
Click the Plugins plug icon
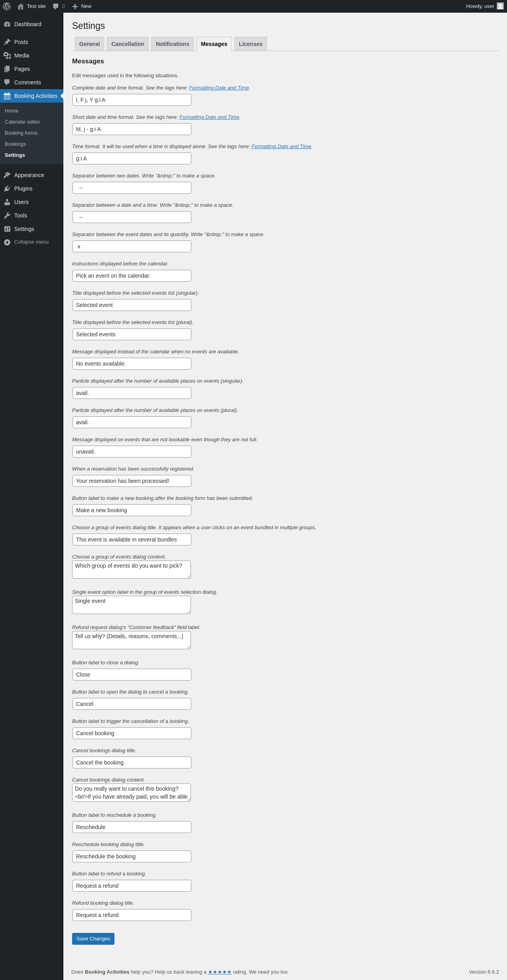[x=7, y=189]
